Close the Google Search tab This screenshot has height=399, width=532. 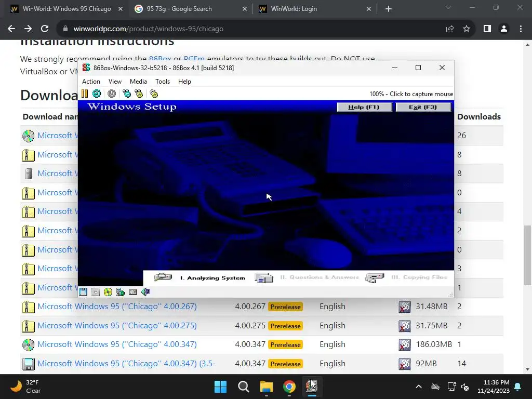pos(245,9)
